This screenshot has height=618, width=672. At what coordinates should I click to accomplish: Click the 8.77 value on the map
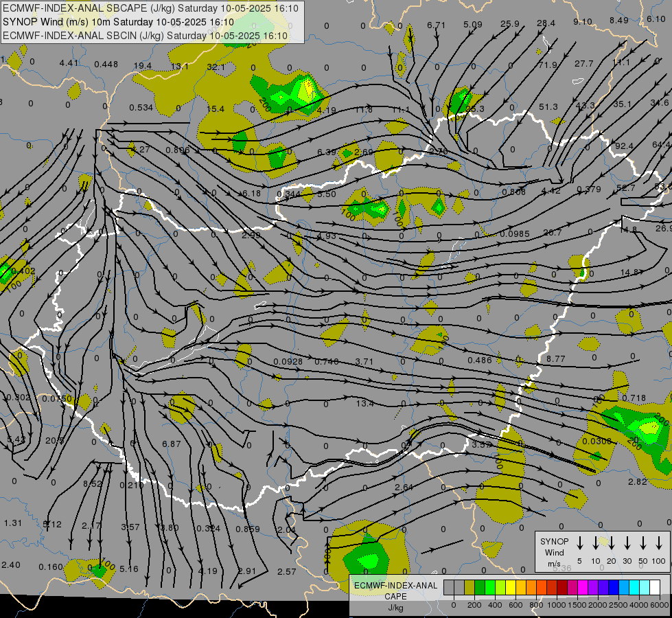[x=556, y=358]
